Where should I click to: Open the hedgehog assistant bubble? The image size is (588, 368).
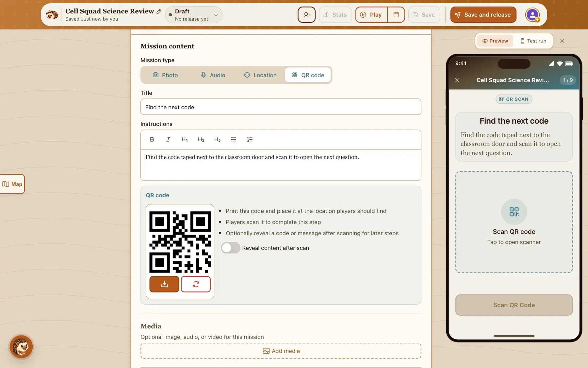coord(21,347)
